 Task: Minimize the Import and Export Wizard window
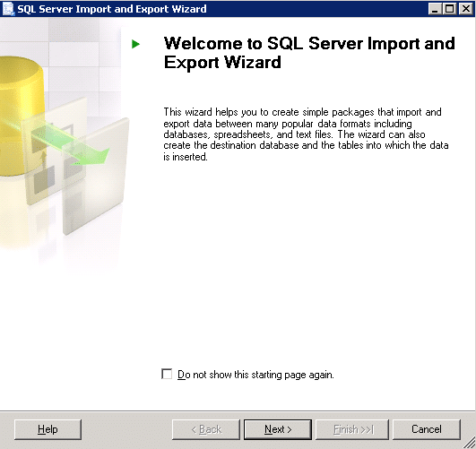tap(435, 9)
